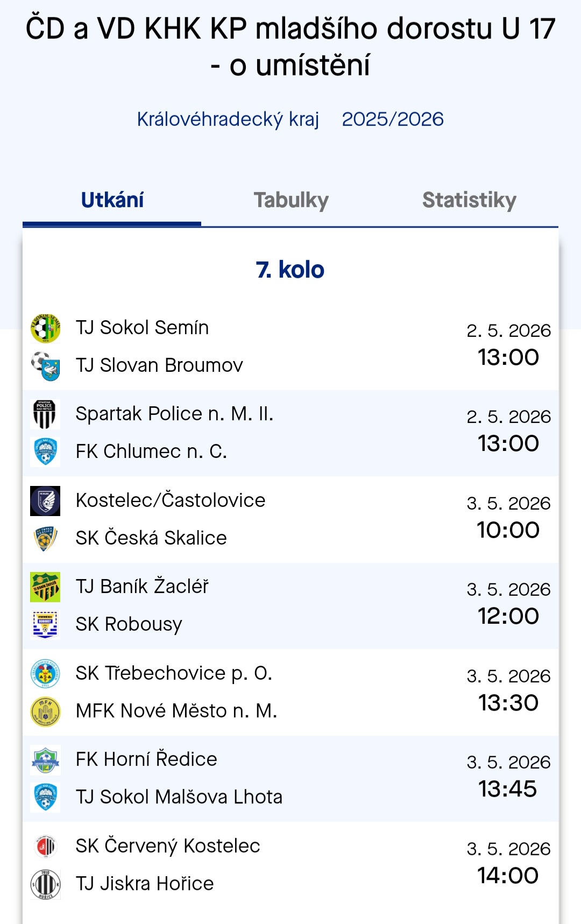The height and width of the screenshot is (924, 581).
Task: Open the Statistiky tab
Action: 469,200
